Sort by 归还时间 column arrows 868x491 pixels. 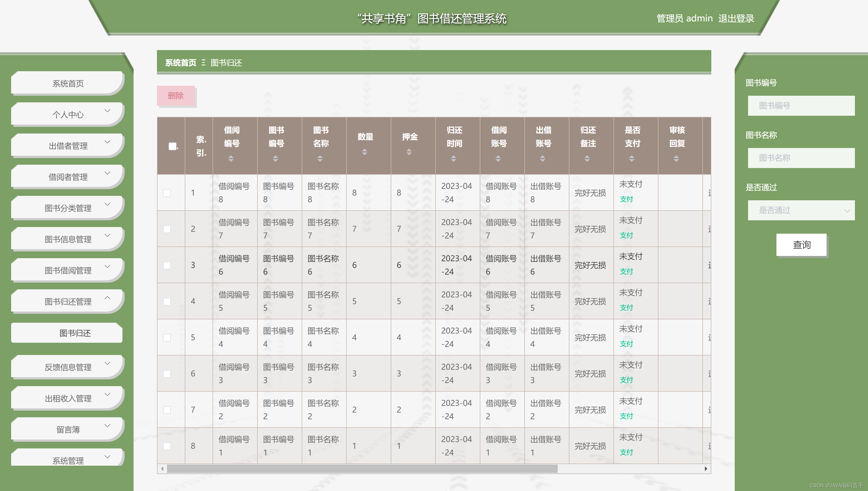point(454,159)
